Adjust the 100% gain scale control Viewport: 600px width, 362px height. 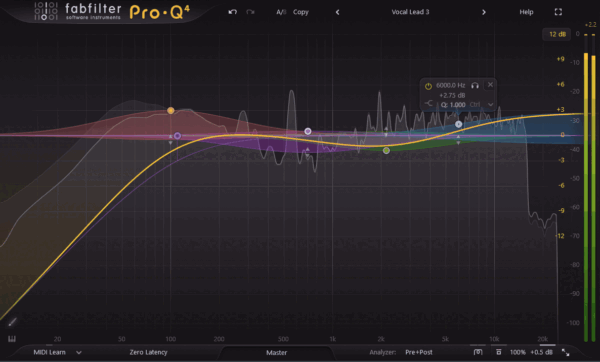coord(517,352)
